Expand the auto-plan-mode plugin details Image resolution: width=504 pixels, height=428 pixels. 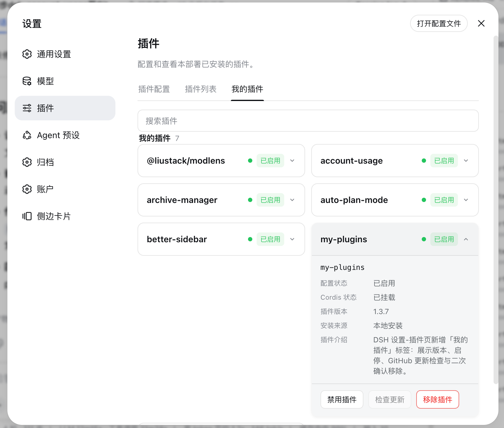point(466,200)
